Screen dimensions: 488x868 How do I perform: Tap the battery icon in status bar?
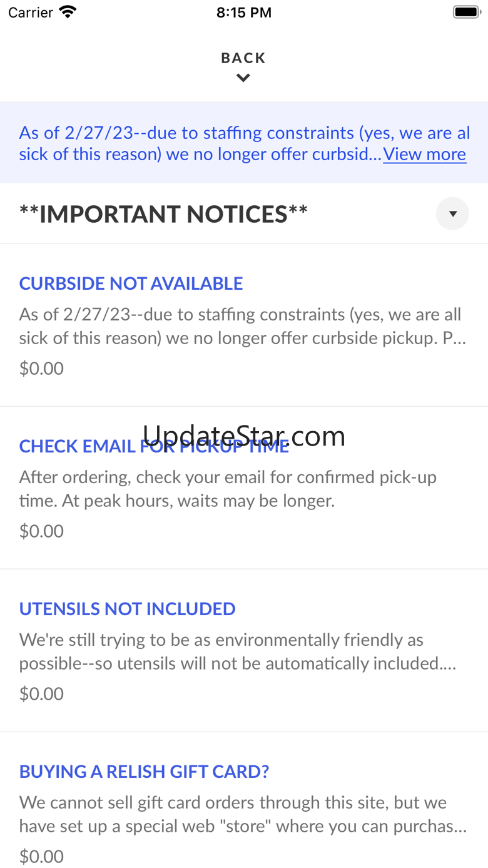pyautogui.click(x=466, y=12)
